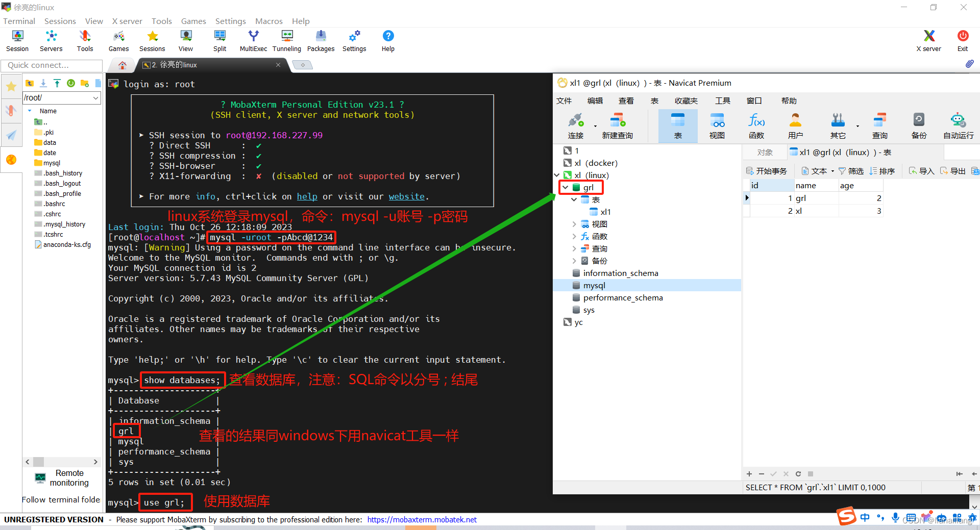Click the age column header

pyautogui.click(x=861, y=185)
